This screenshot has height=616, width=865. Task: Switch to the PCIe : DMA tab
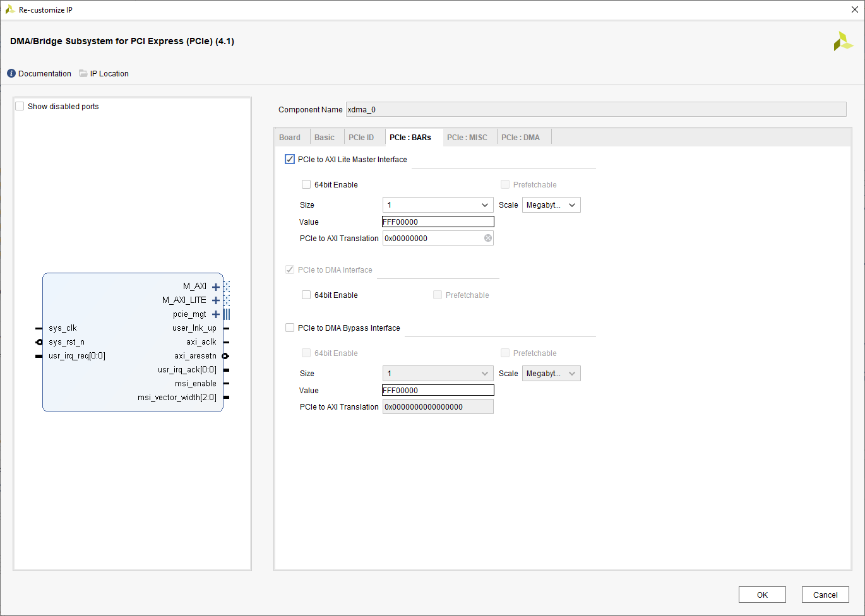(520, 138)
